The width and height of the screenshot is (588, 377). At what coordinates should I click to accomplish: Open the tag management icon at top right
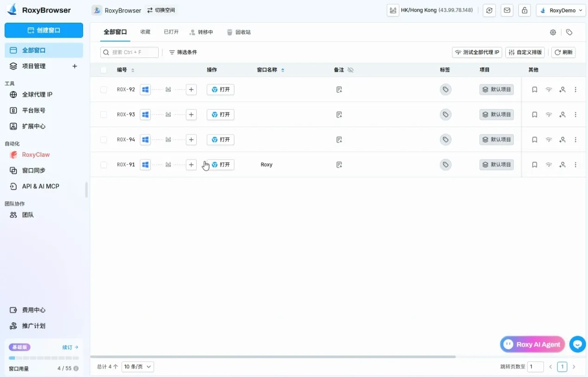point(569,32)
